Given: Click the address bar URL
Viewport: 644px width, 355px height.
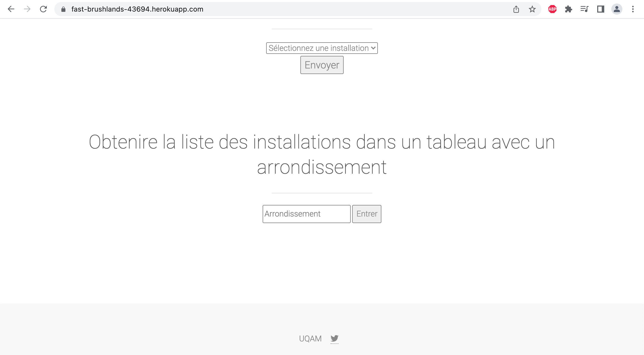Looking at the screenshot, I should tap(137, 9).
